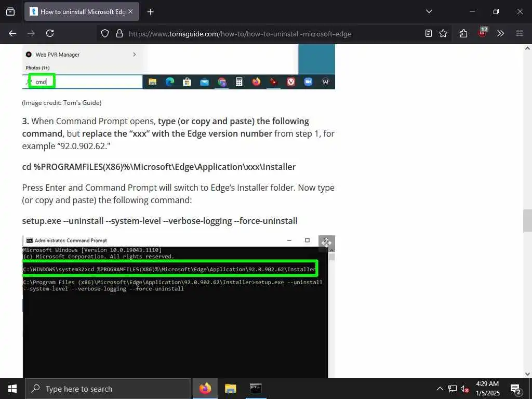The width and height of the screenshot is (532, 399).
Task: Expand the list all tabs chevron
Action: coord(429,11)
